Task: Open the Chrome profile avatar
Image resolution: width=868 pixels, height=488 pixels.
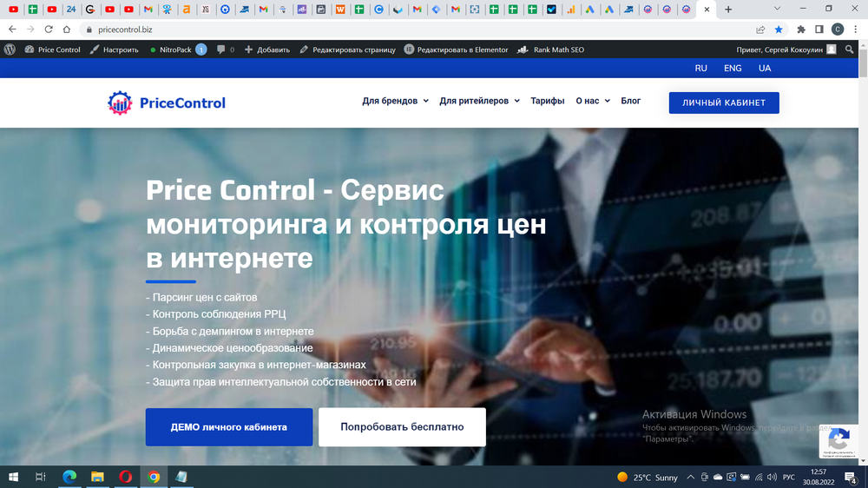Action: pyautogui.click(x=838, y=30)
